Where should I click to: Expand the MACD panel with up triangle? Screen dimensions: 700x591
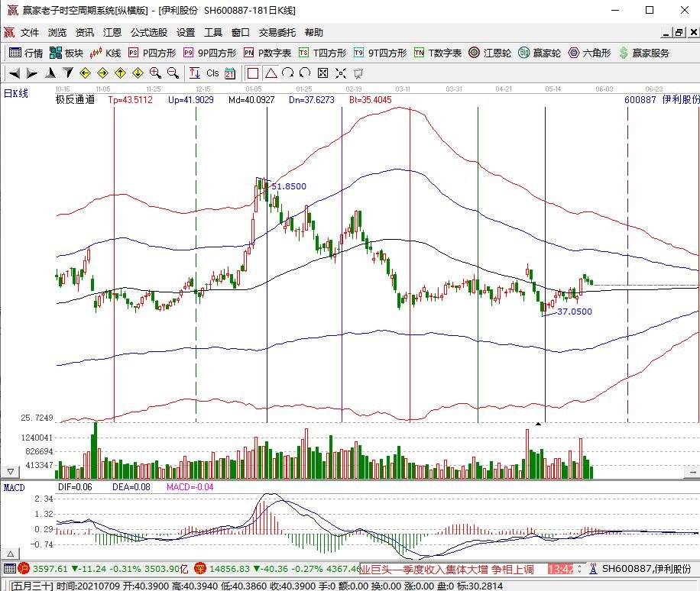pyautogui.click(x=10, y=554)
